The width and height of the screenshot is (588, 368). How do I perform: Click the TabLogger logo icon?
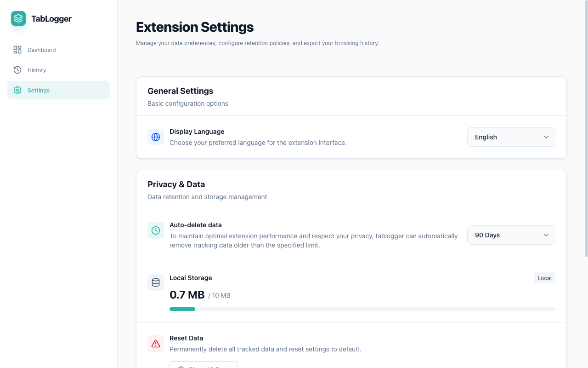click(17, 18)
